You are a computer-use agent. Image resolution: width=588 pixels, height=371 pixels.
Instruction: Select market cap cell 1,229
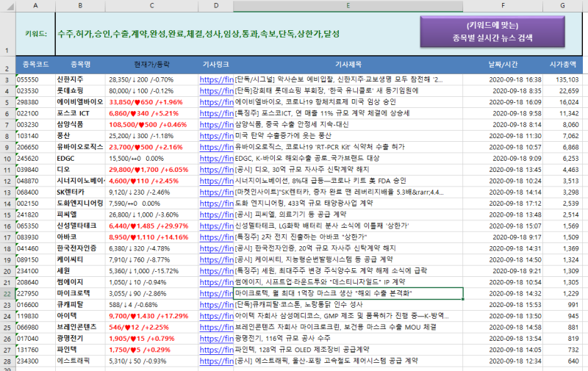coord(562,293)
